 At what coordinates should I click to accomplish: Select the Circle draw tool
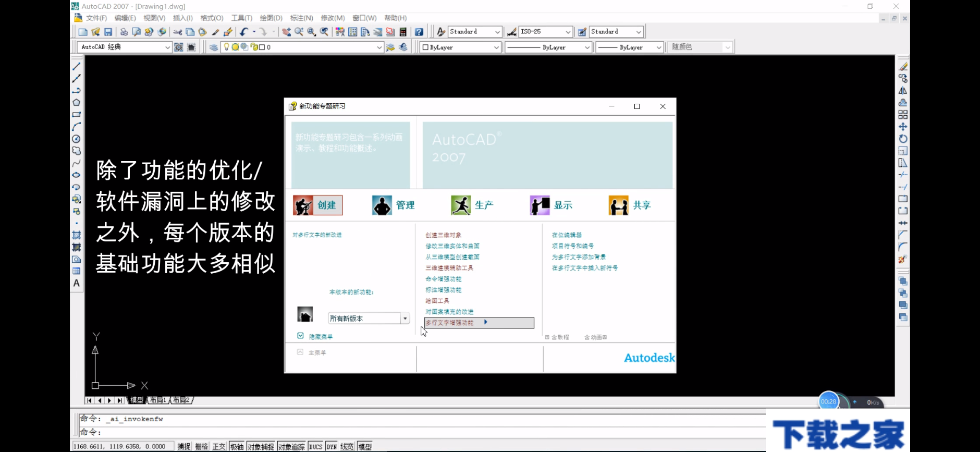(77, 139)
